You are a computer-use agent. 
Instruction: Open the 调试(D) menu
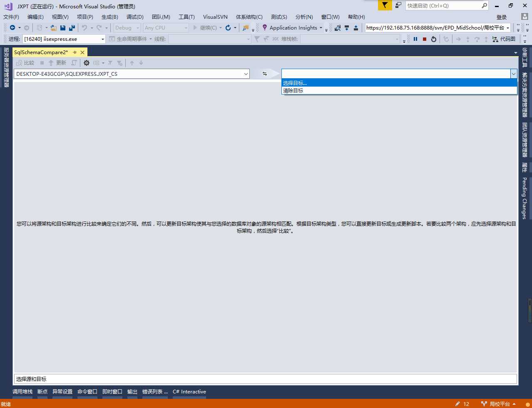click(135, 17)
